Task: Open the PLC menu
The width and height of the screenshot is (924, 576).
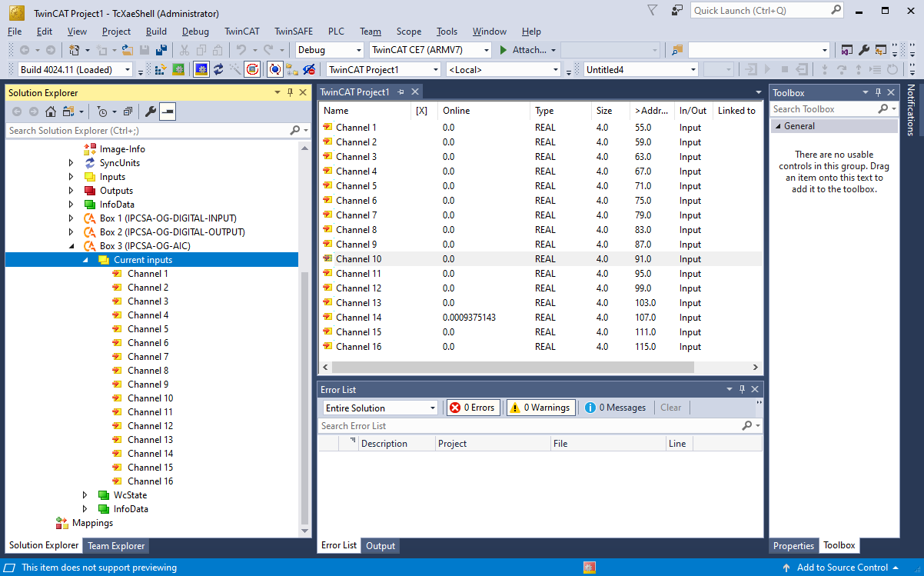Action: (336, 32)
